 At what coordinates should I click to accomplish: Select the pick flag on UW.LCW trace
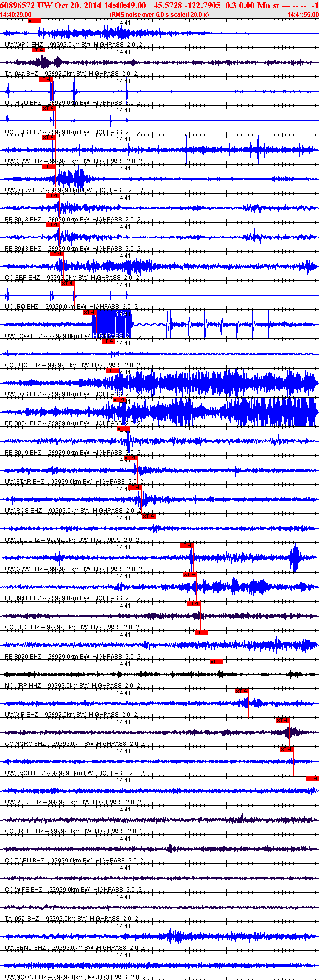coord(90,312)
